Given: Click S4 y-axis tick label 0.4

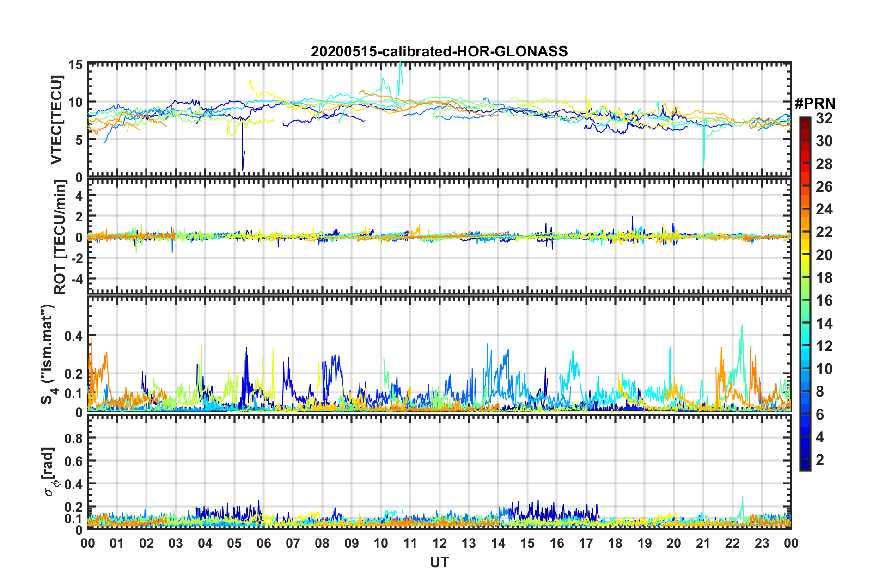Looking at the screenshot, I should (74, 336).
